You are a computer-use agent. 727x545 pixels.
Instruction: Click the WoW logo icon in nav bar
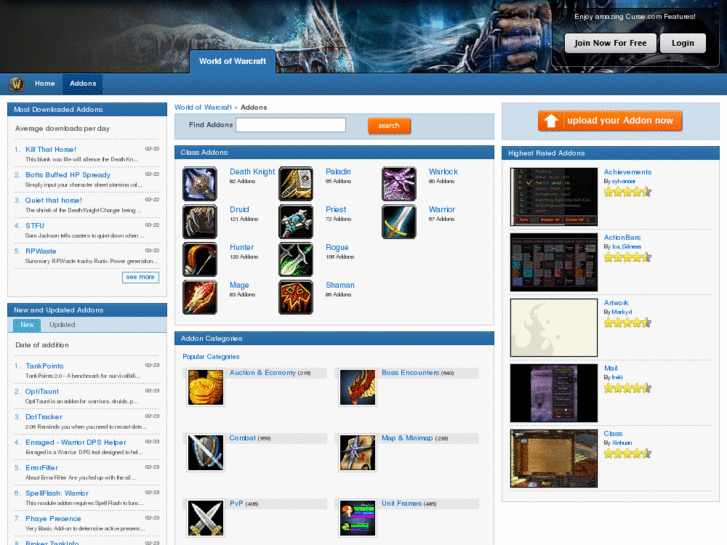click(x=17, y=84)
